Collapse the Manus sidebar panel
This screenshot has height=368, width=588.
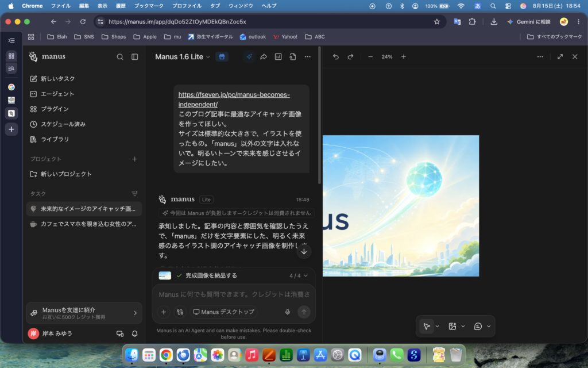pyautogui.click(x=134, y=57)
